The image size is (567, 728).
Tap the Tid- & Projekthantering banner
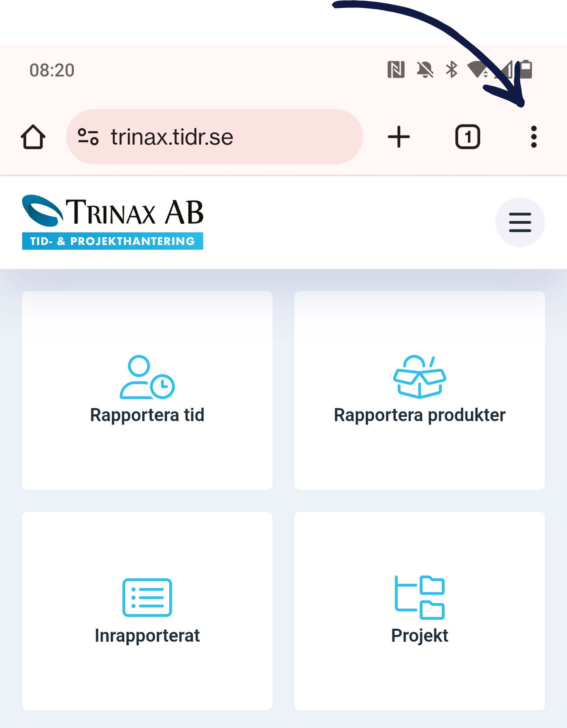coord(113,241)
